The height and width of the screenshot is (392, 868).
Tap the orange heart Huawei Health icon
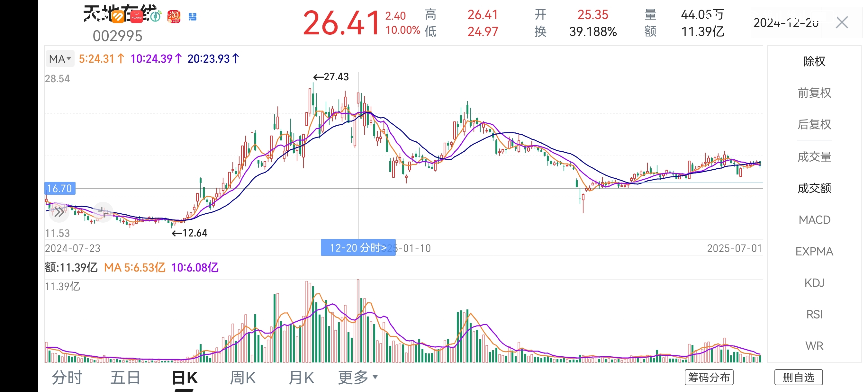point(118,17)
